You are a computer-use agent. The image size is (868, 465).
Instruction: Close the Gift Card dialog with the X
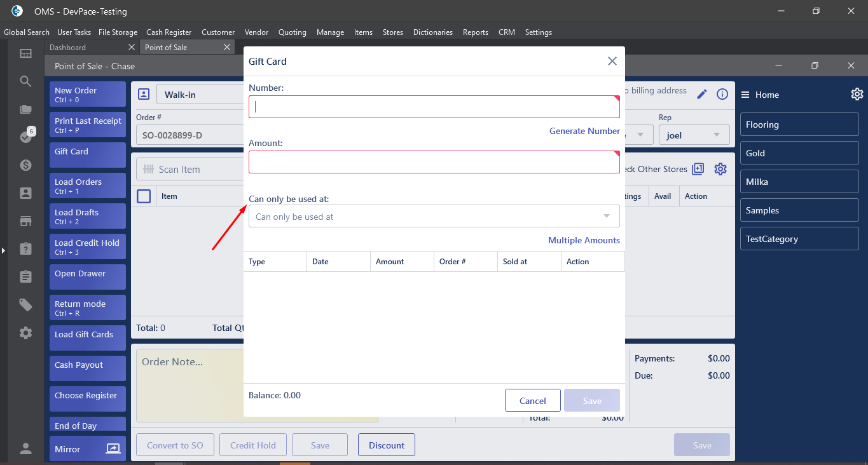612,61
